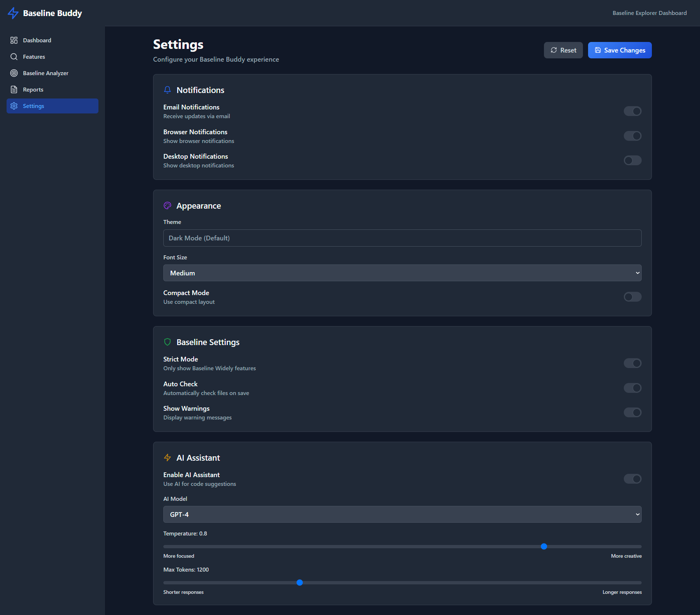700x615 pixels.
Task: Go to Reports page in sidebar
Action: [33, 89]
